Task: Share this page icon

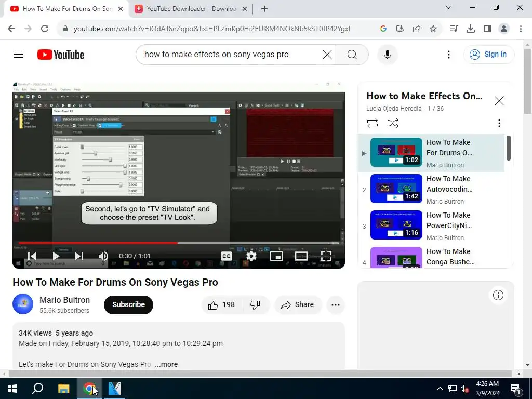Action: click(x=417, y=29)
